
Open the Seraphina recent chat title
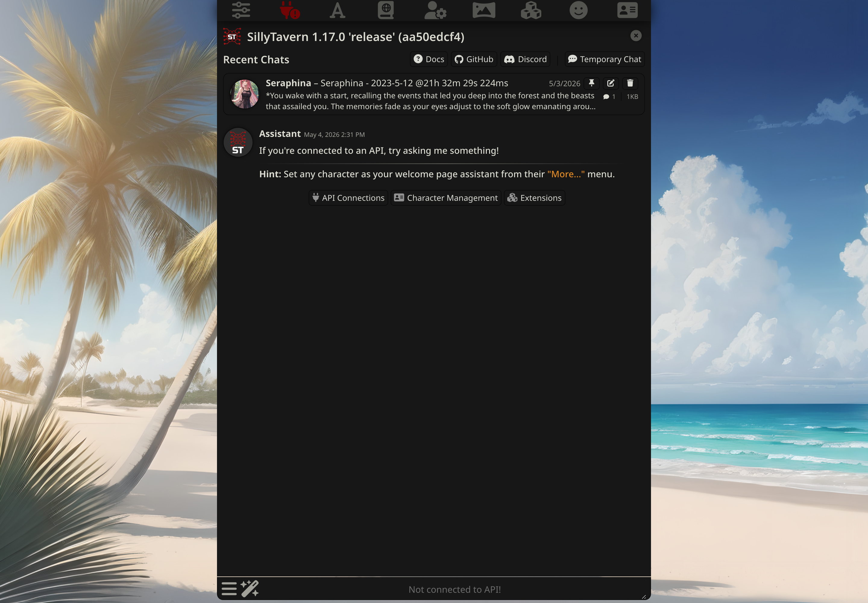point(387,83)
